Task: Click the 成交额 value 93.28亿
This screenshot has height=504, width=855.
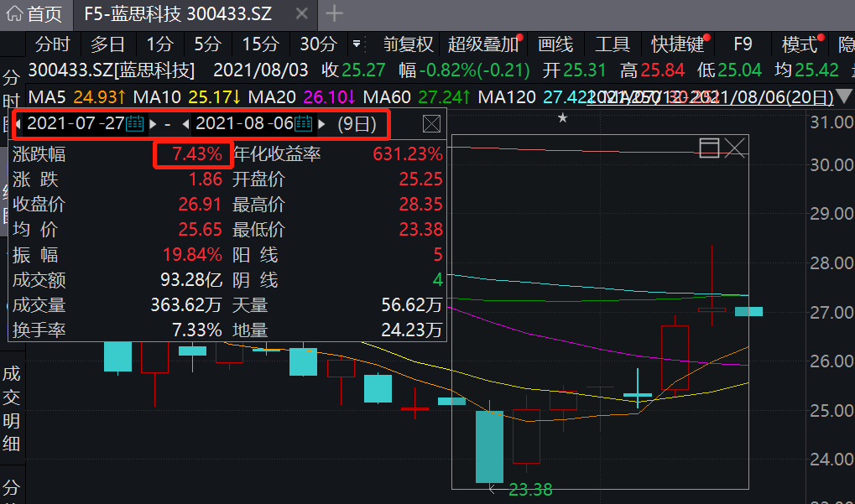Action: coord(190,280)
